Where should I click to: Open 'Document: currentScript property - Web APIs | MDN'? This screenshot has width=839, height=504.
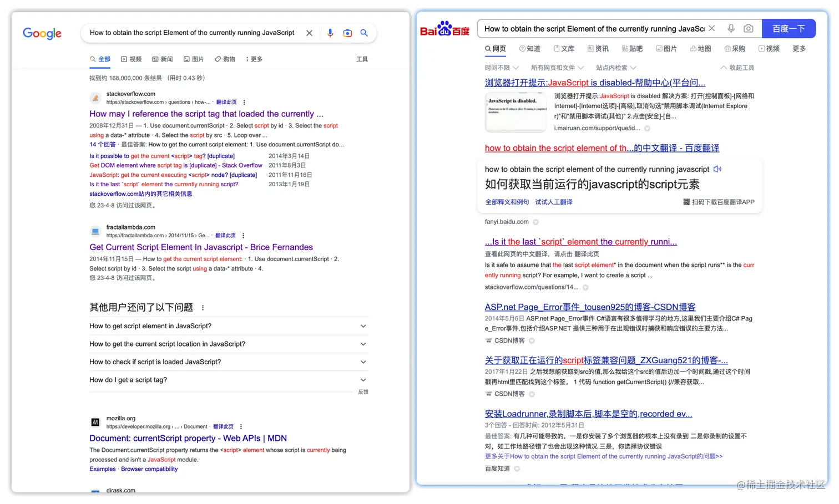coord(188,439)
